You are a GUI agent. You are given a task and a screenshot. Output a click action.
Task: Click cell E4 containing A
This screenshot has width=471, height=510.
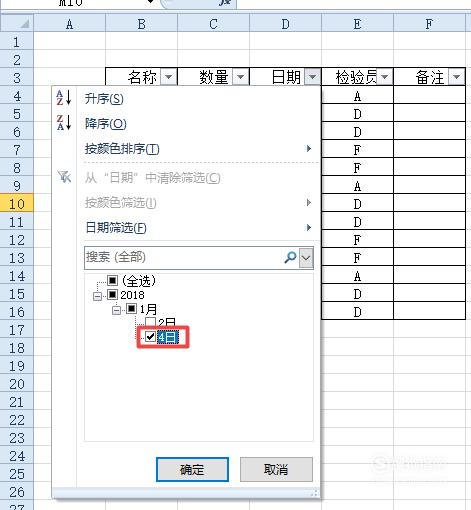click(x=357, y=95)
